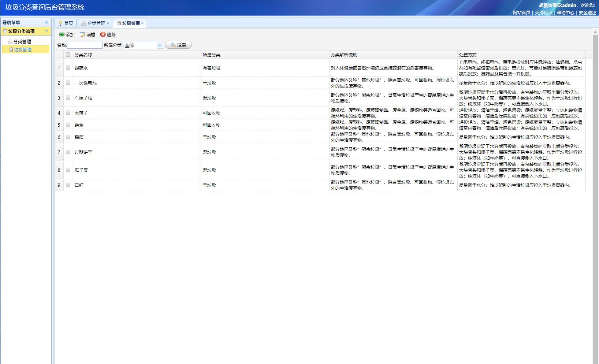
Task: Select the checkbox for 铁盒 row
Action: [68, 125]
